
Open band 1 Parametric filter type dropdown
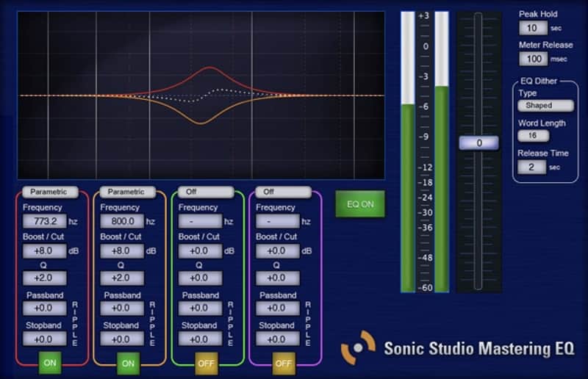[x=50, y=192]
